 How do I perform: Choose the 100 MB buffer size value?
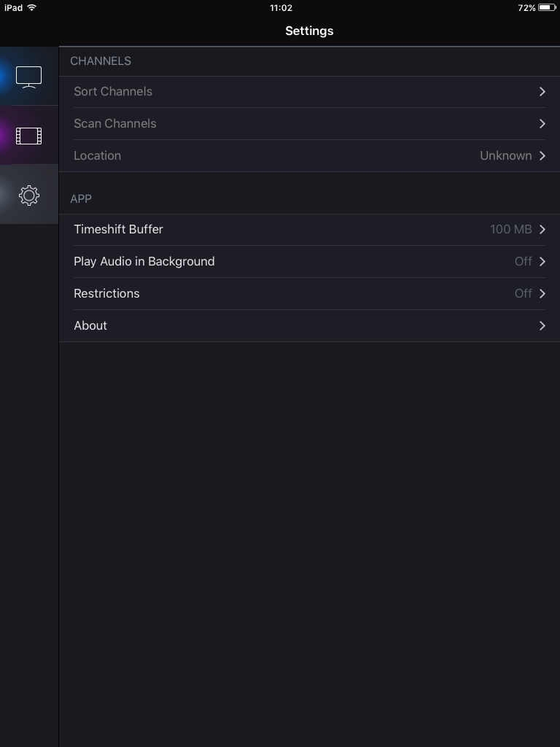click(x=510, y=230)
